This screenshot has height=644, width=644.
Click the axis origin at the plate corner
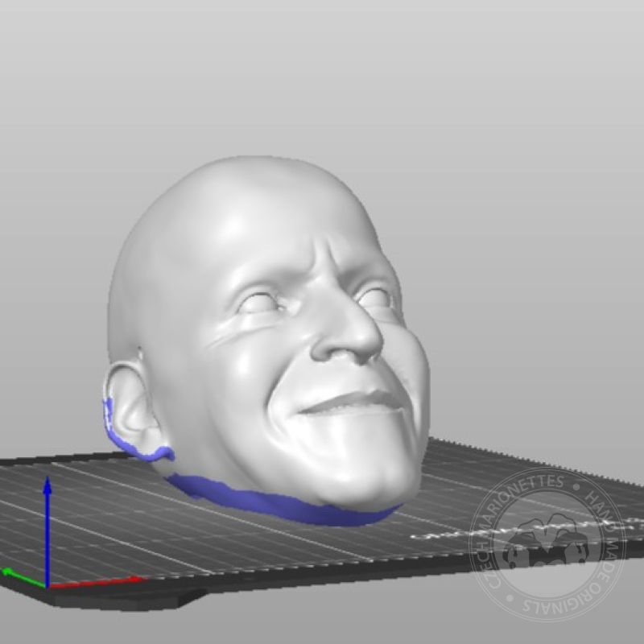click(47, 586)
